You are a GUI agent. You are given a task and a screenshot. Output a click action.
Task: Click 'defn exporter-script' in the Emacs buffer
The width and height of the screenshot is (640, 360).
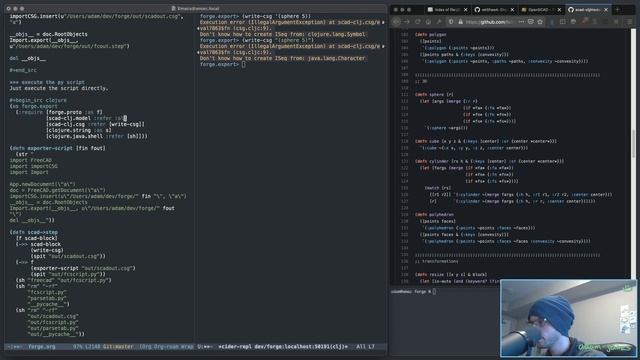pyautogui.click(x=42, y=148)
